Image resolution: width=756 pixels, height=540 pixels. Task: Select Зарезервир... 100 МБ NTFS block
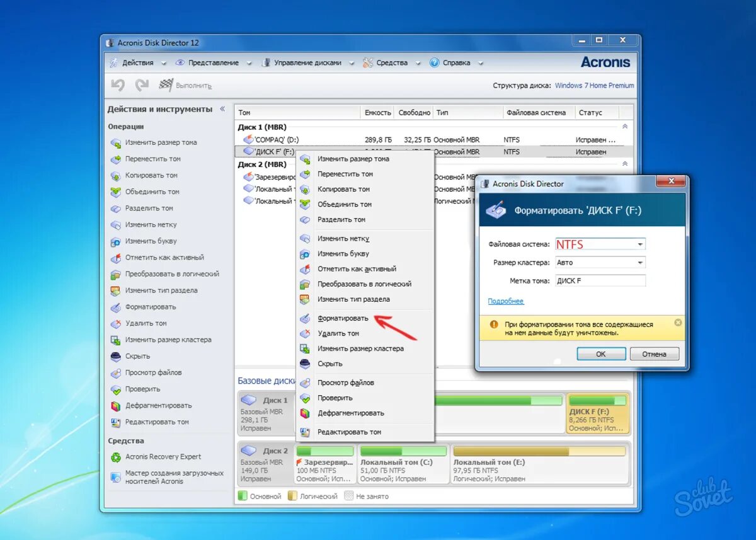pyautogui.click(x=324, y=464)
